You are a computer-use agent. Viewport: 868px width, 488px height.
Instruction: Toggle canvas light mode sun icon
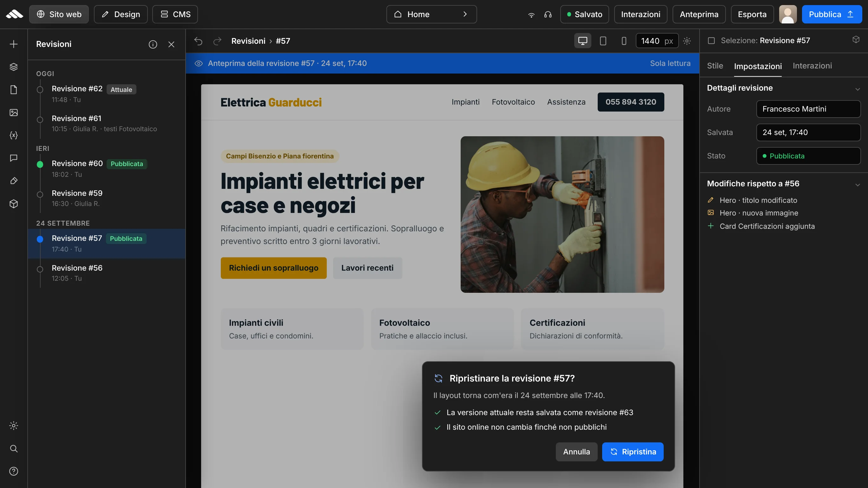click(x=687, y=41)
